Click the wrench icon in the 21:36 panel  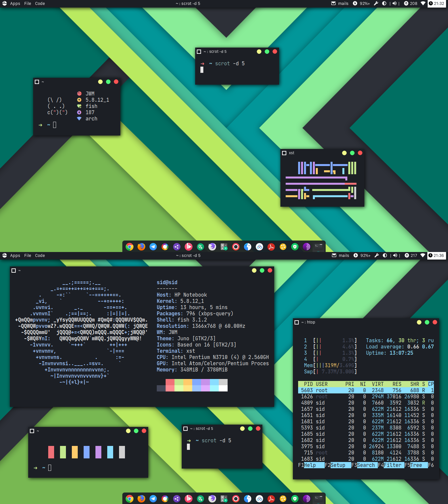pos(377,255)
